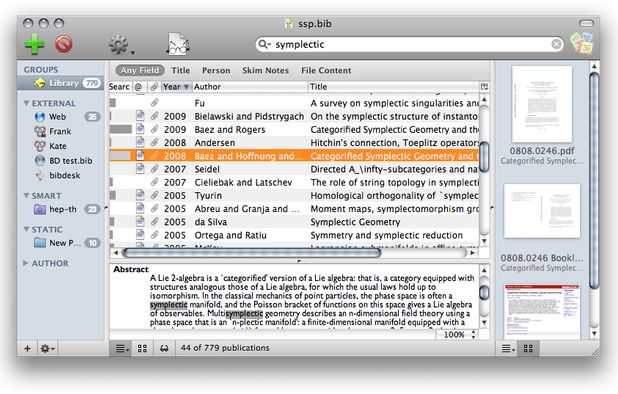Select the 2005 da Silva row

pos(294,222)
